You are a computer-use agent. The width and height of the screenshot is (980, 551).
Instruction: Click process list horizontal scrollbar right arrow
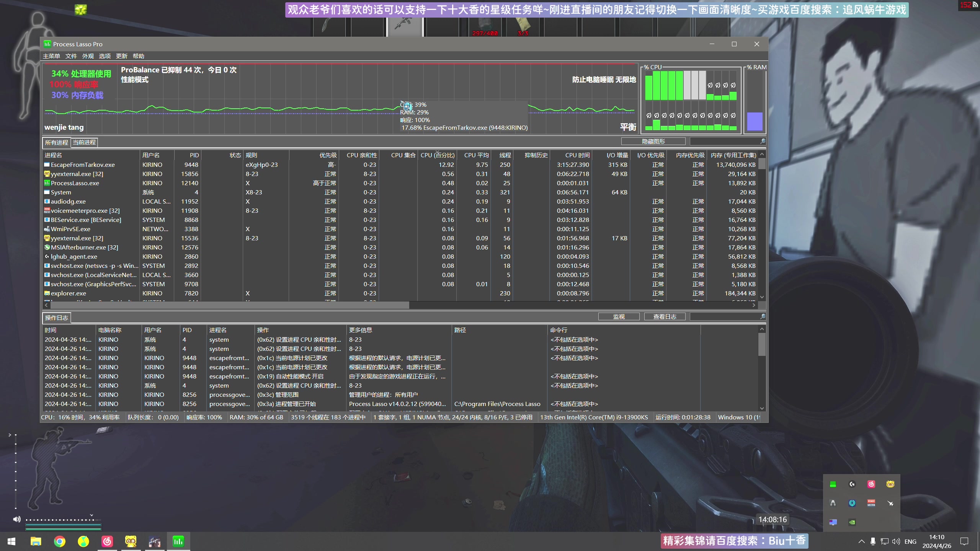tap(754, 305)
